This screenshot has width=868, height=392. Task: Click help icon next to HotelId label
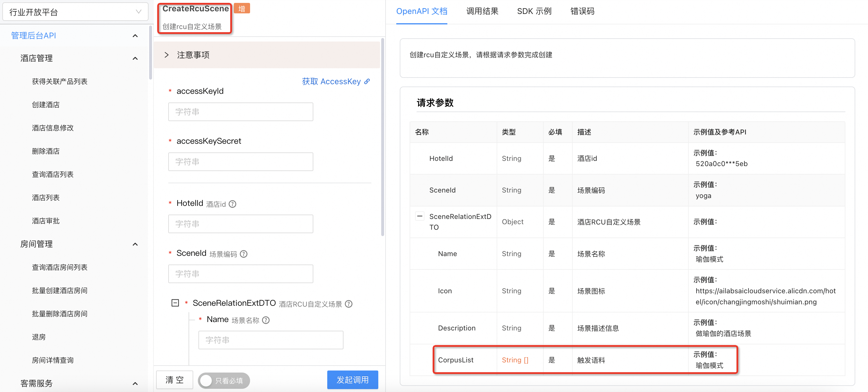tap(232, 204)
